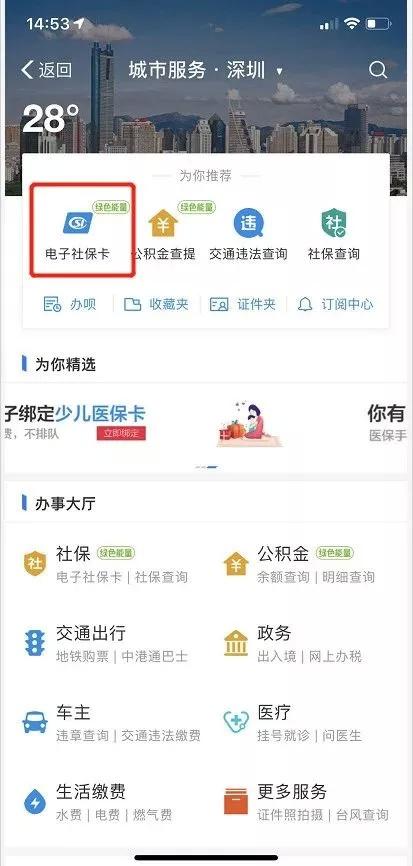Tap the search magnifier icon
The image size is (413, 866).
378,70
